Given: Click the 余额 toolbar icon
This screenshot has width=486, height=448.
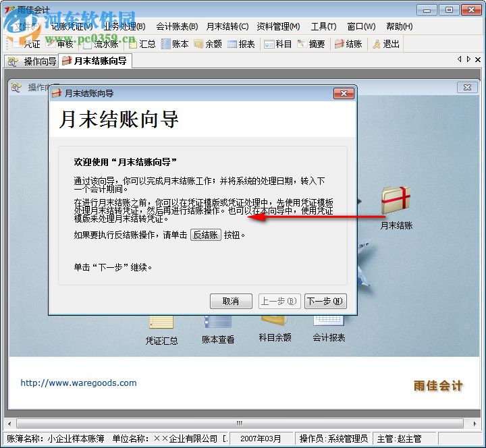Looking at the screenshot, I should pyautogui.click(x=208, y=44).
